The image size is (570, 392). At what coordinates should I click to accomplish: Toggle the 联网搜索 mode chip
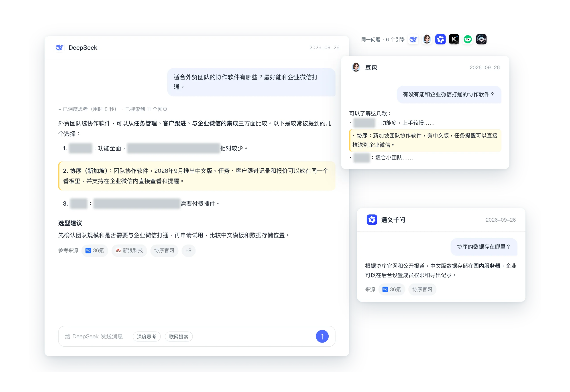(179, 337)
